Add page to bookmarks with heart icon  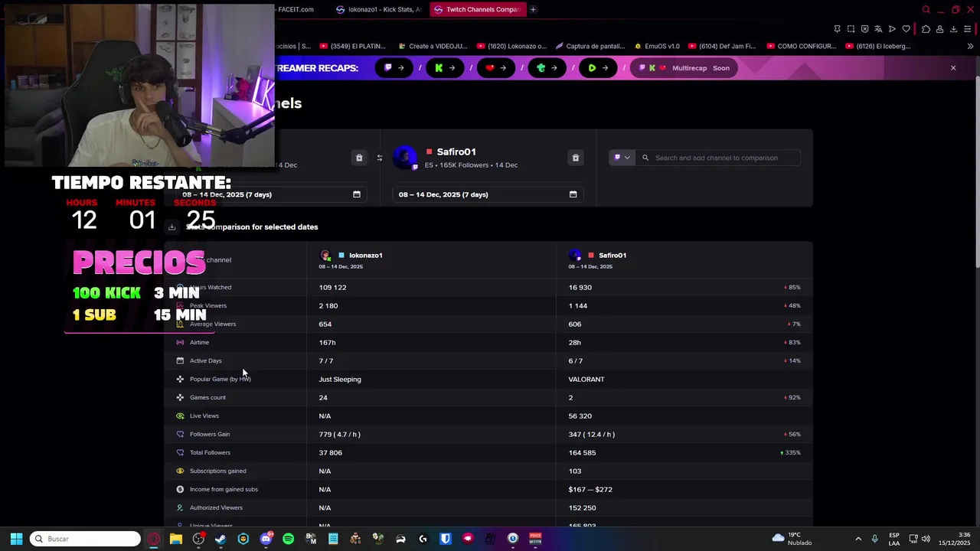tap(906, 29)
